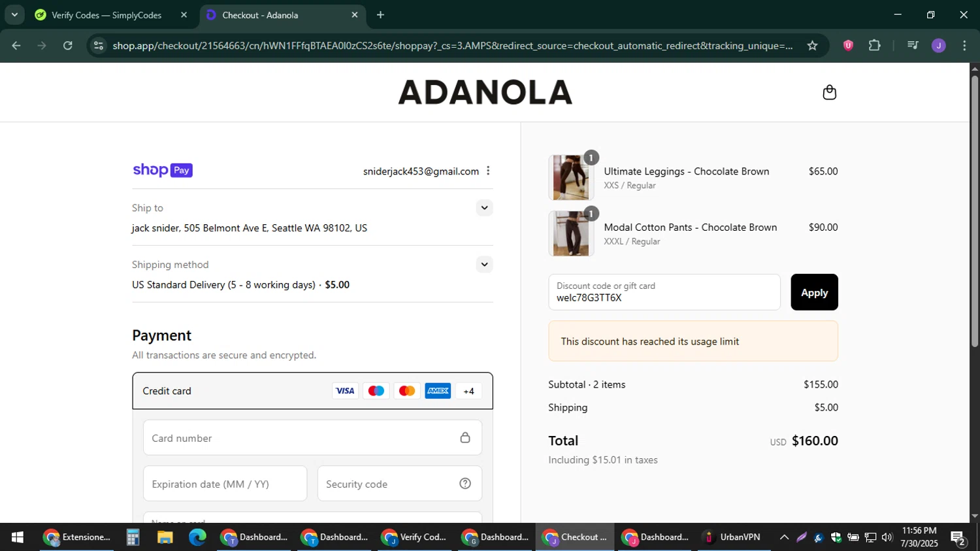The width and height of the screenshot is (980, 551).
Task: Click the Modal Cotton Pants product thumbnail
Action: (x=571, y=233)
